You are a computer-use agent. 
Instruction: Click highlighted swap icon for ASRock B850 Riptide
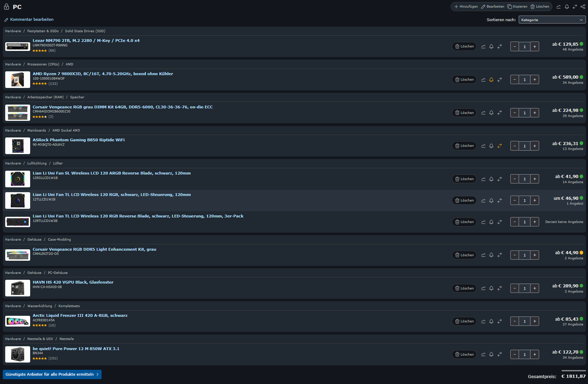click(500, 146)
